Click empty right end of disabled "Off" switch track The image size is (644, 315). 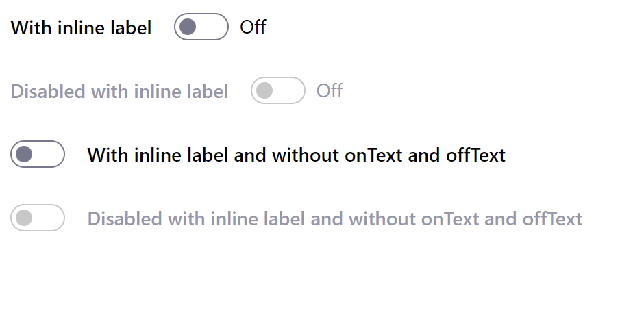[292, 90]
